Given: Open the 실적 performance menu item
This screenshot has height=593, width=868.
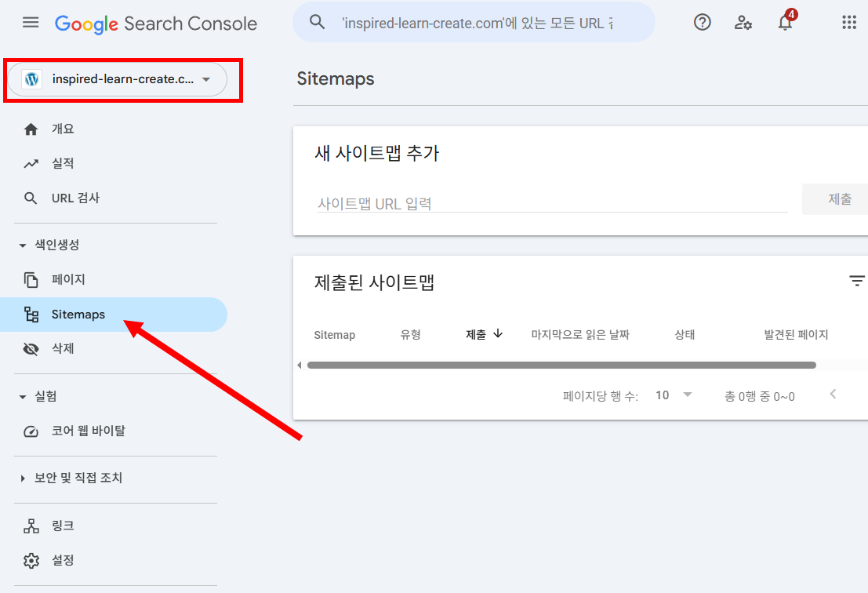Looking at the screenshot, I should (x=114, y=163).
